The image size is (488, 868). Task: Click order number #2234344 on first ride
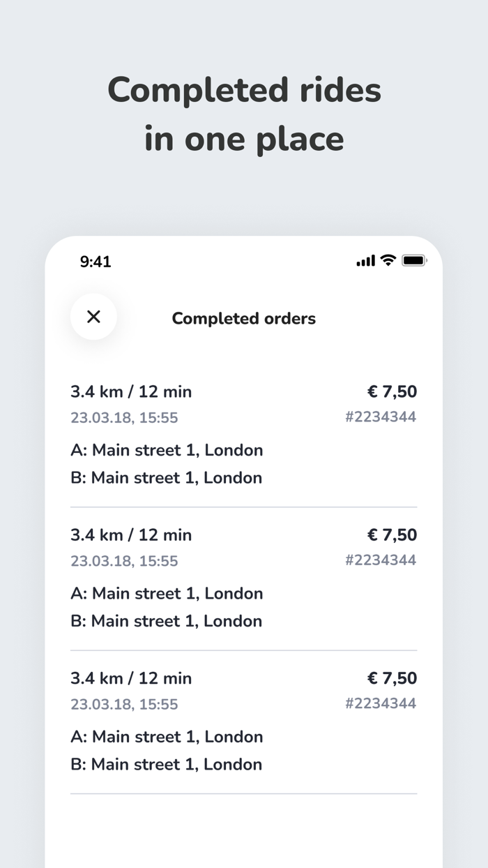click(381, 417)
